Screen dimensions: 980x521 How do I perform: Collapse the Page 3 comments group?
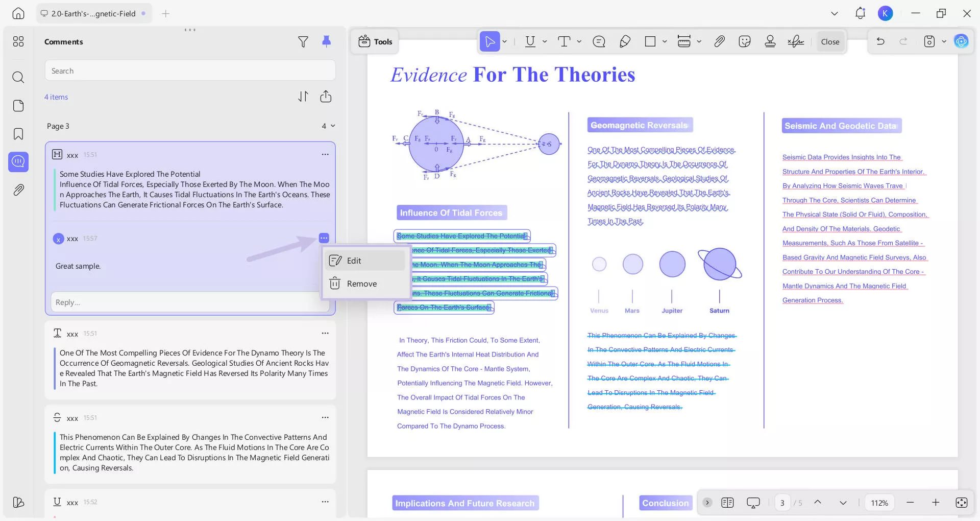click(x=333, y=126)
